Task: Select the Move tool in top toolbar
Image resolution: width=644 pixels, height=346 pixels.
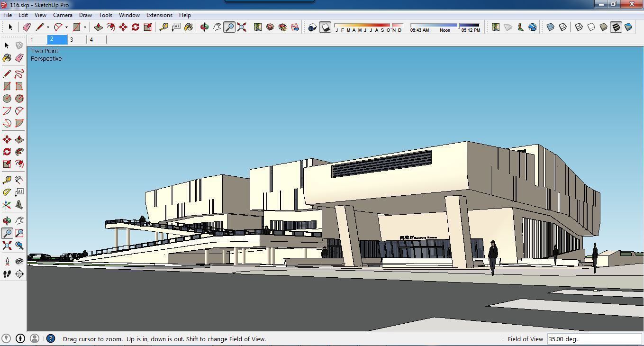Action: (x=123, y=27)
